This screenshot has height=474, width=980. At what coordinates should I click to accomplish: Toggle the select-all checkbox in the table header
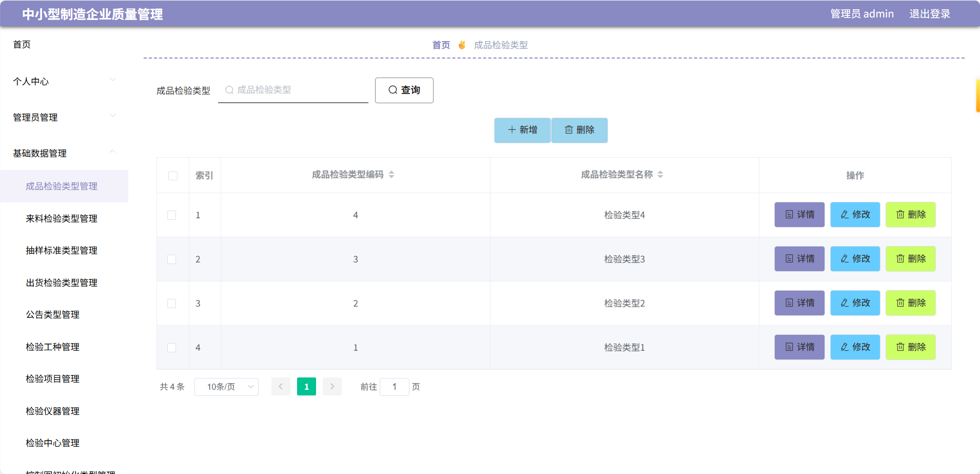click(x=173, y=176)
